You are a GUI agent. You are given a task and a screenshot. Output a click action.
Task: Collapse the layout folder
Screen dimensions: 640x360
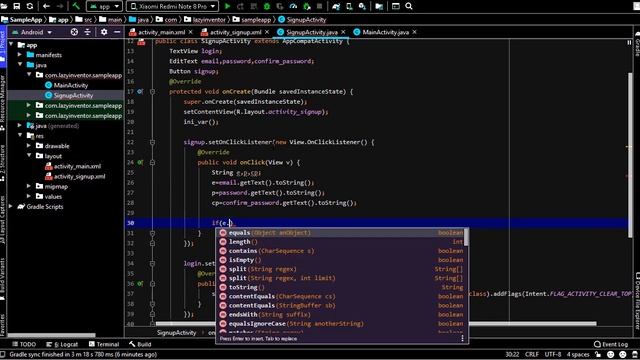tap(29, 156)
